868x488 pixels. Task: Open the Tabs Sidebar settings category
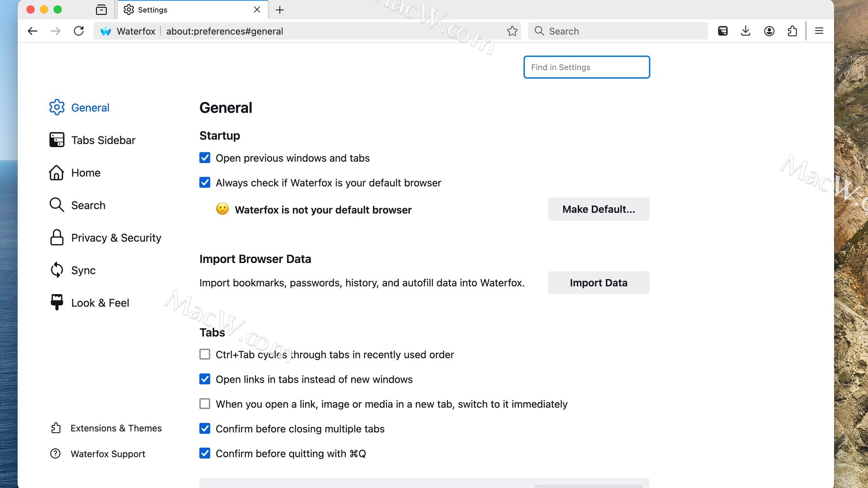103,140
